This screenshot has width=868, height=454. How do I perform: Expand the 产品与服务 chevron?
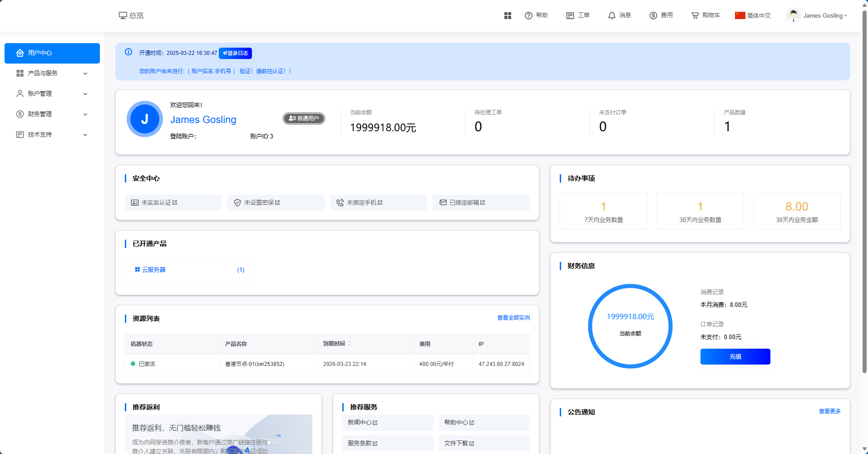85,74
